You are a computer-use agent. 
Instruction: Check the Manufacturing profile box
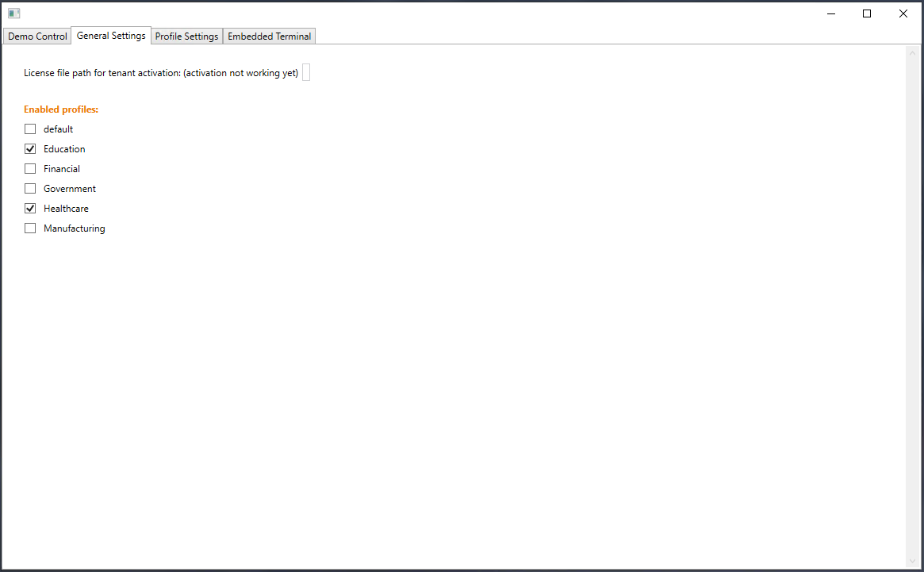(x=30, y=228)
